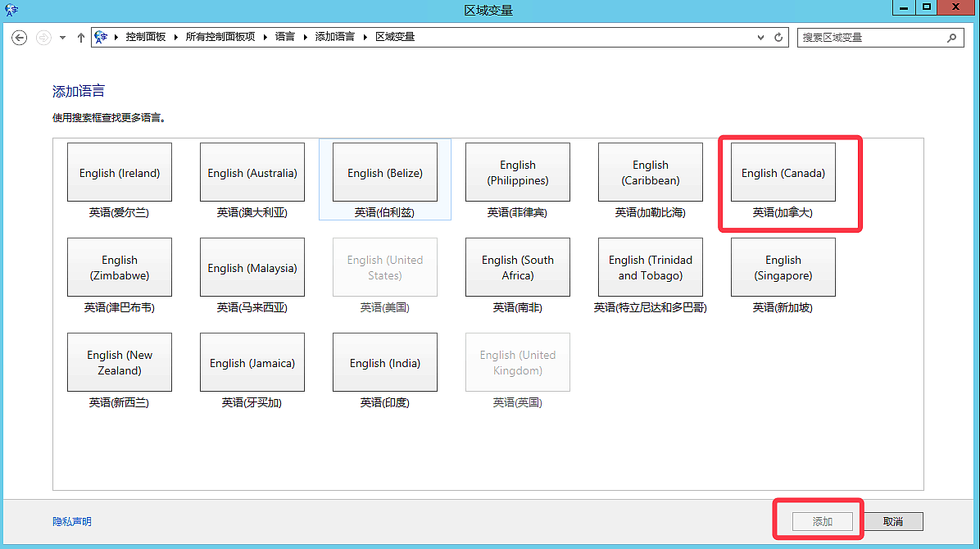
Task: Click the up-level arrow icon
Action: point(80,37)
